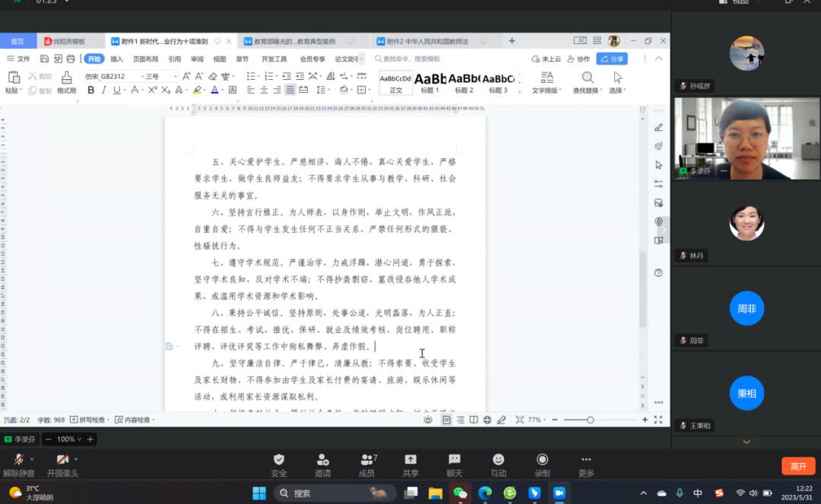Image resolution: width=821 pixels, height=504 pixels.
Task: Increase font size with A+ icon
Action: pos(186,77)
